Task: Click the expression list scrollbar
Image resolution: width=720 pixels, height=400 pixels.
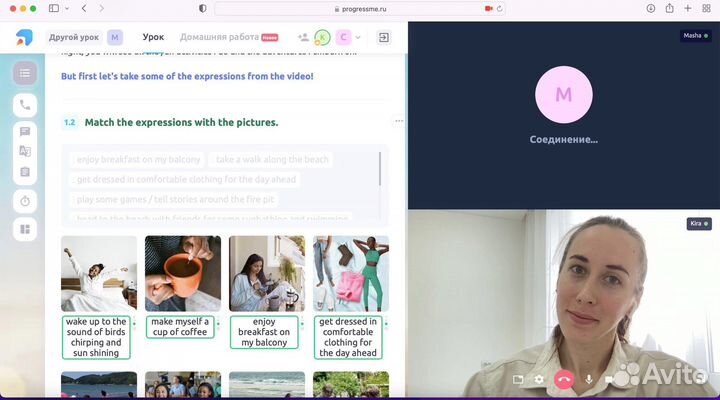Action: point(380,170)
